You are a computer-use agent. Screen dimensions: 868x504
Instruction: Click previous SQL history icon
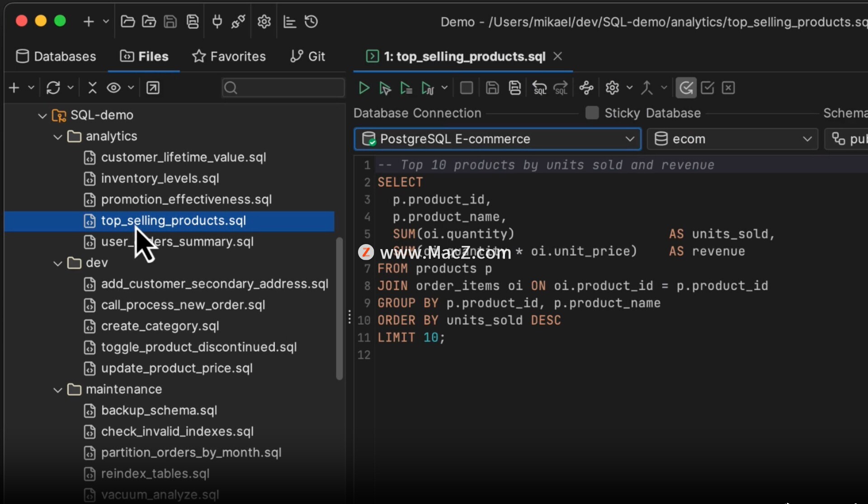click(539, 88)
